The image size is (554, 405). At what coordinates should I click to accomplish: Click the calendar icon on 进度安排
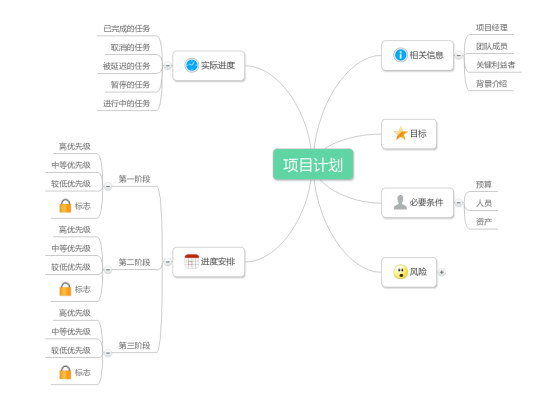pos(192,262)
